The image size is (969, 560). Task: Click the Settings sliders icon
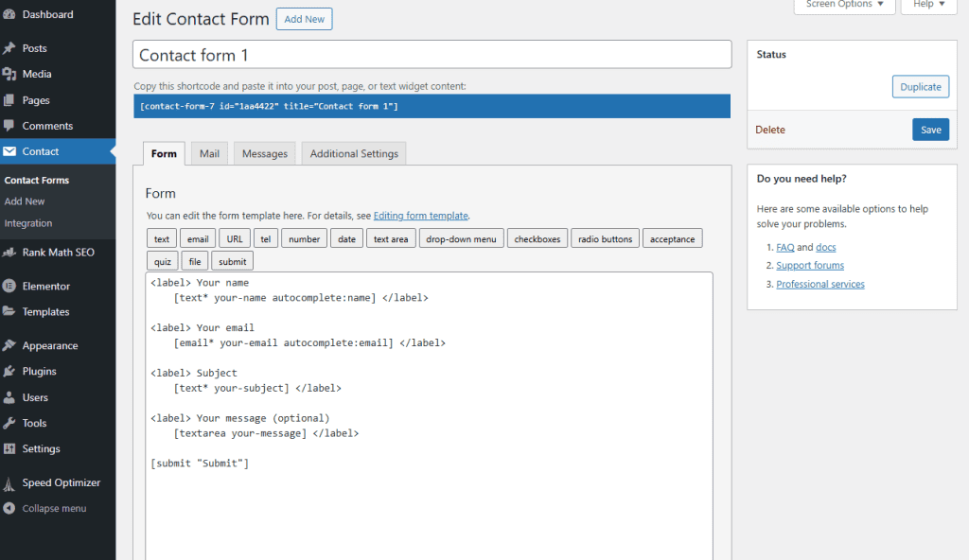coord(9,448)
